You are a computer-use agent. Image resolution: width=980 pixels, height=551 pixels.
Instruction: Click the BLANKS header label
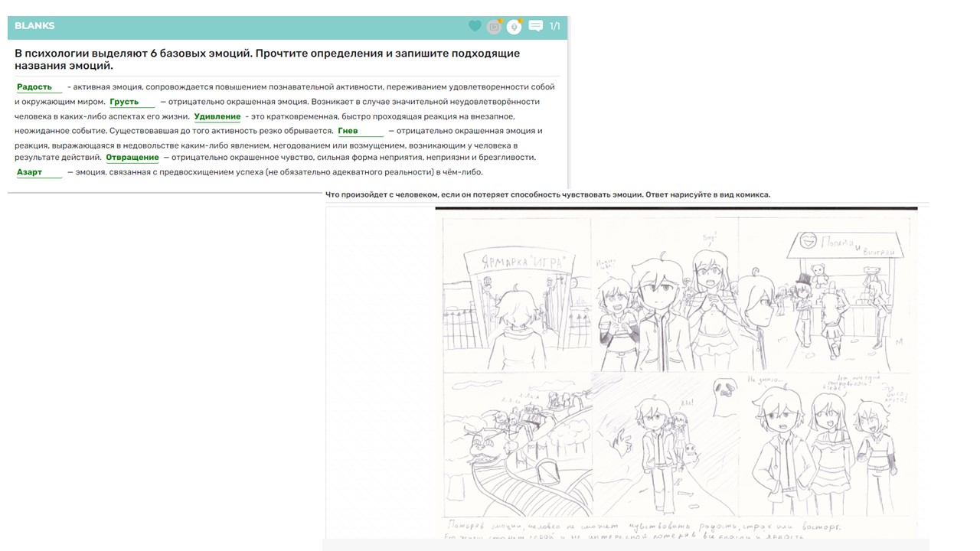[34, 26]
